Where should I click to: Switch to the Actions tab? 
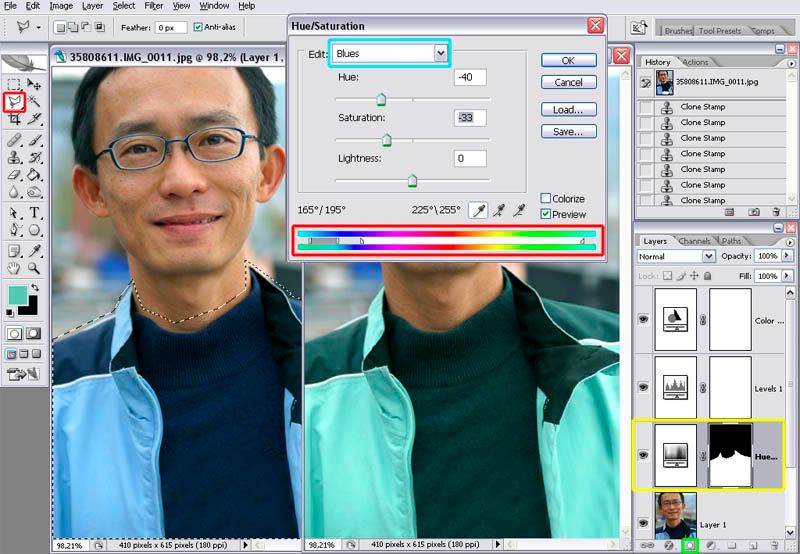695,62
